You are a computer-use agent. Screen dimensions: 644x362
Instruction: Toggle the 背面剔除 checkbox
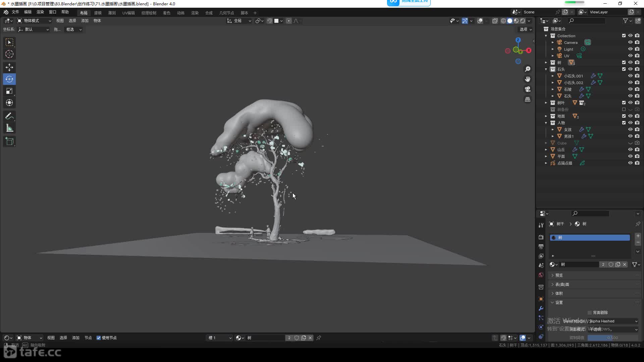click(590, 312)
